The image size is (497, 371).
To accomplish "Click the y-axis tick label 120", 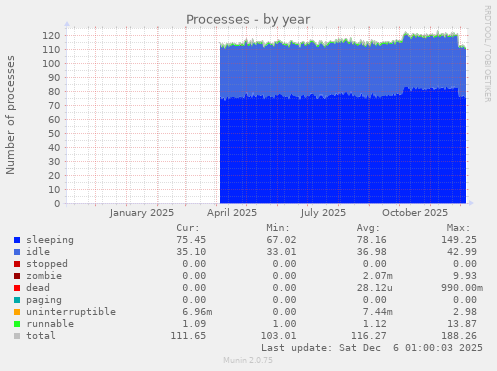I will click(x=51, y=35).
